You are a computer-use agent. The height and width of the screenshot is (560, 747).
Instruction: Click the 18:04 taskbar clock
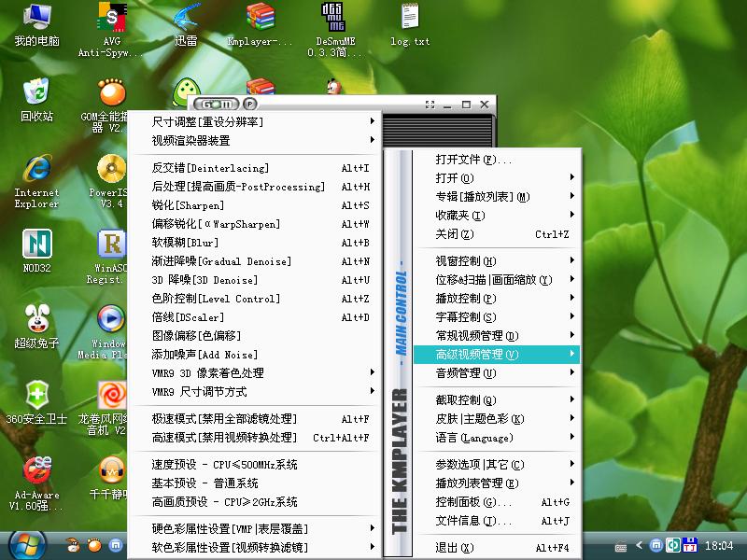[719, 546]
